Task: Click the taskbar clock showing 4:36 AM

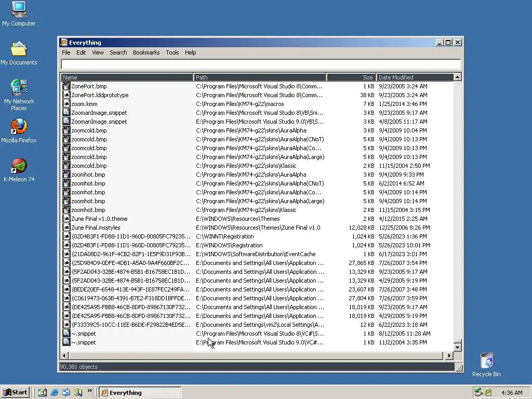Action: tap(512, 393)
